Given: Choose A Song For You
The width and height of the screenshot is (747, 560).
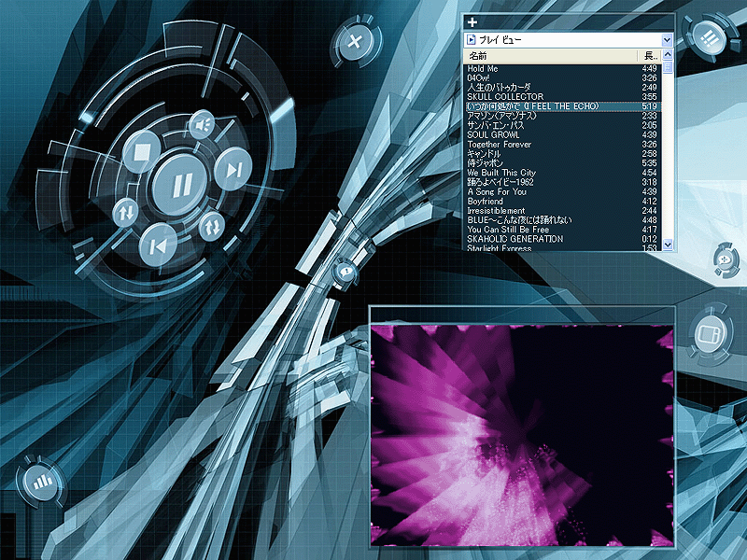Looking at the screenshot, I should click(563, 191).
